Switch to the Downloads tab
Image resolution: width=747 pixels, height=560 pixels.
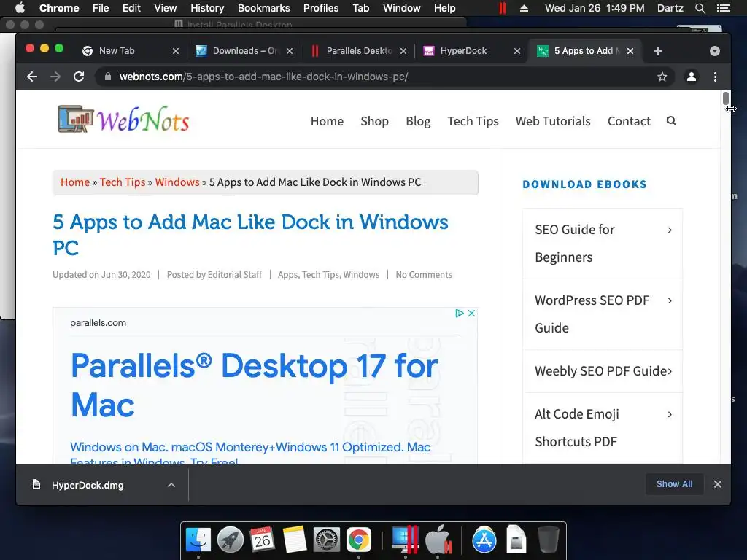coord(245,51)
